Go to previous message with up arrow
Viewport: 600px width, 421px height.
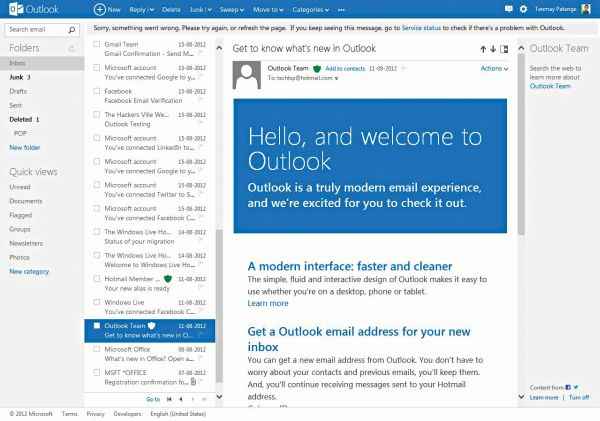pyautogui.click(x=483, y=49)
